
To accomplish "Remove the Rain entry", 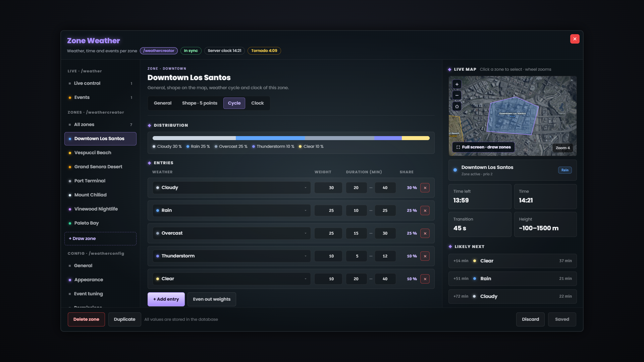I will point(425,210).
